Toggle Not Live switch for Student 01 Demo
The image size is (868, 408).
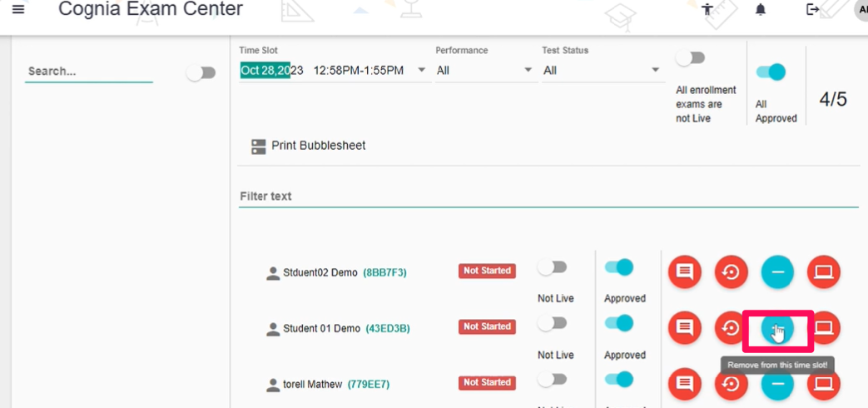coord(553,323)
